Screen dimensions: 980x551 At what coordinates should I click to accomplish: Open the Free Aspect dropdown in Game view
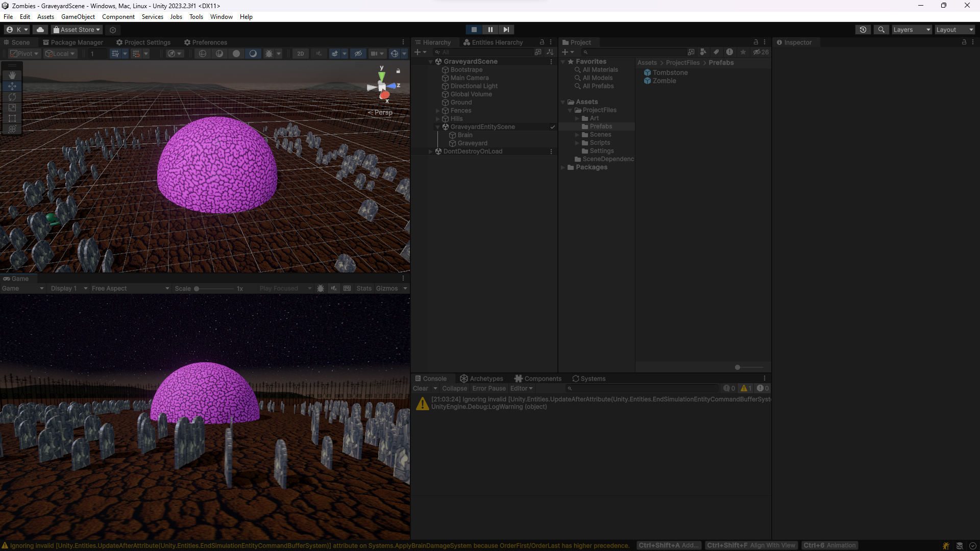coord(130,288)
